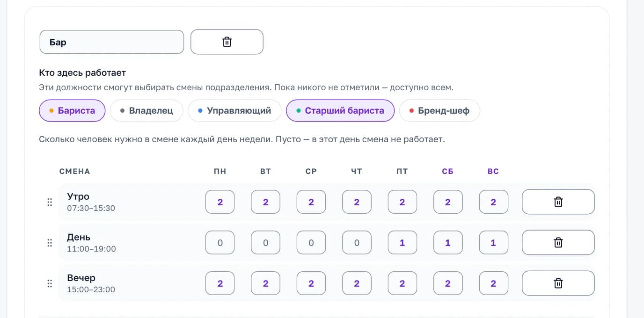
Task: Toggle the Владелец position chip
Action: click(146, 111)
